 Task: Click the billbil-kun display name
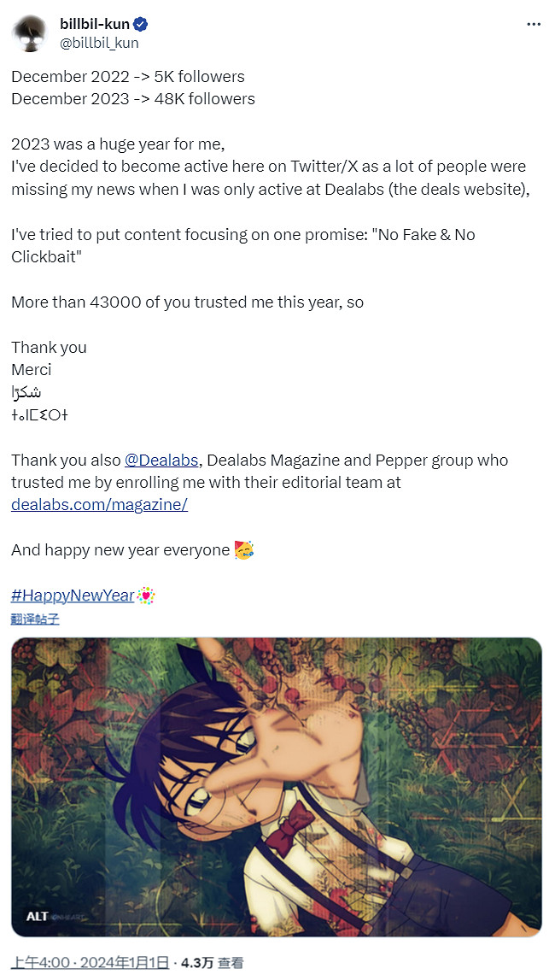pos(94,24)
